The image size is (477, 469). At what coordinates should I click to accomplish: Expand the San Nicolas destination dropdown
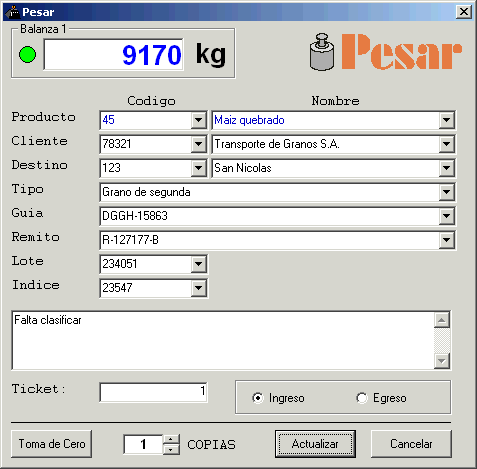point(447,168)
